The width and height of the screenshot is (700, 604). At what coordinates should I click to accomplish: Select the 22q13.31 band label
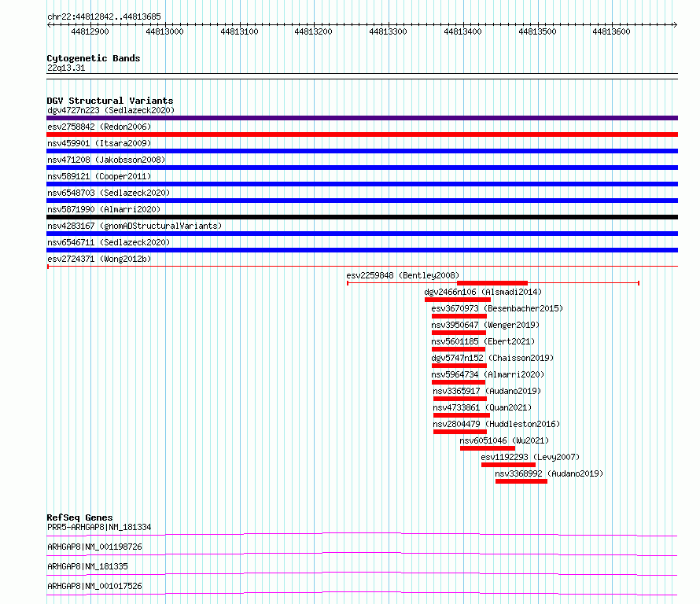pos(66,68)
